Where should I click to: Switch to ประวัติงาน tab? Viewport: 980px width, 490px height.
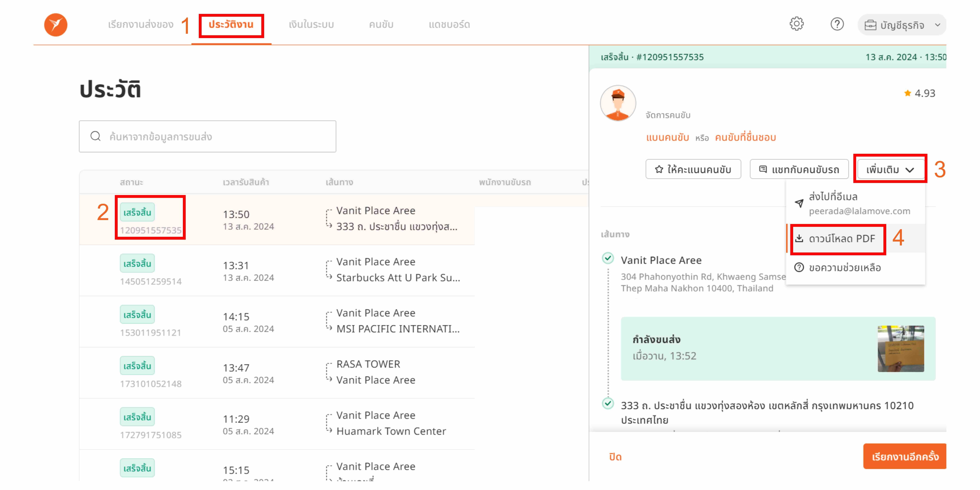click(231, 25)
